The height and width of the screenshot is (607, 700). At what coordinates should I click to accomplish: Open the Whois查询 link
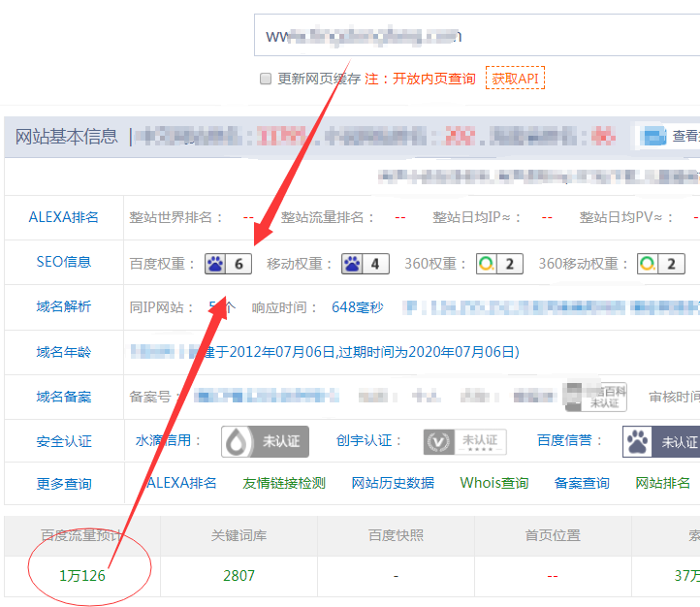494,483
